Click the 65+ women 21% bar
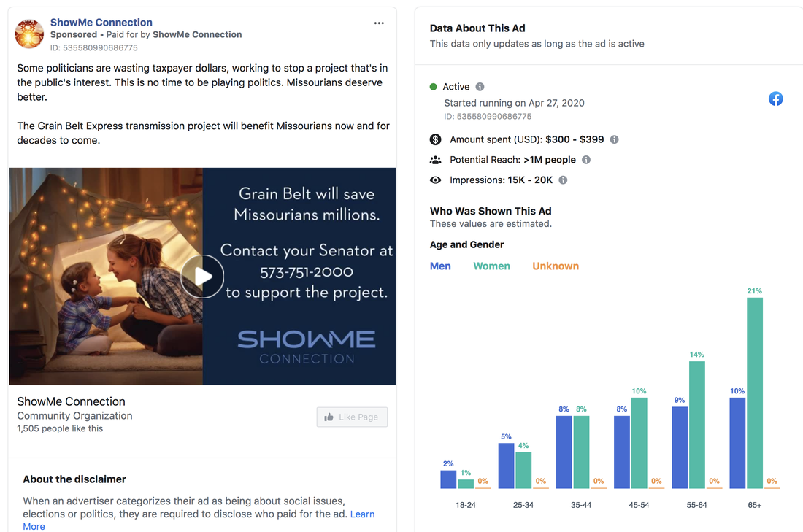803x532 pixels. [754, 393]
